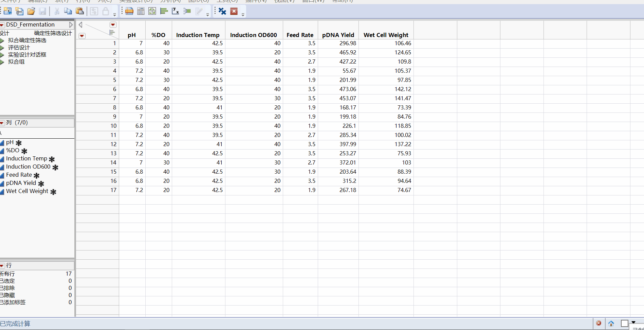
Task: Click the blue crosses toolbar icon
Action: (222, 11)
